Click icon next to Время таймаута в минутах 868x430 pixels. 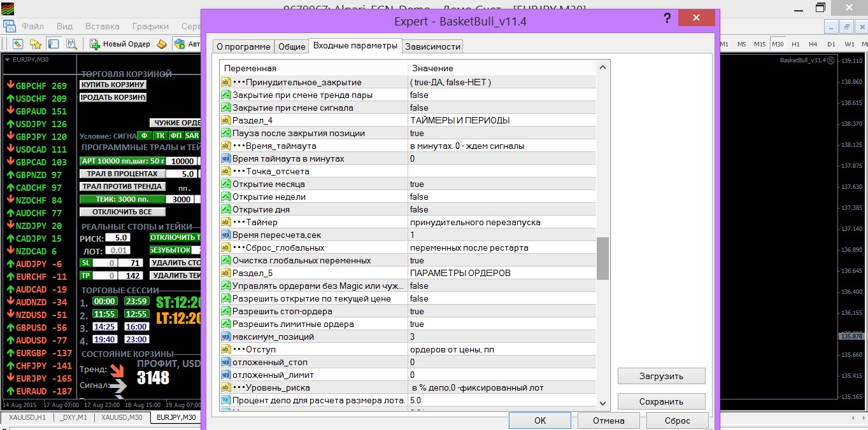(x=225, y=158)
